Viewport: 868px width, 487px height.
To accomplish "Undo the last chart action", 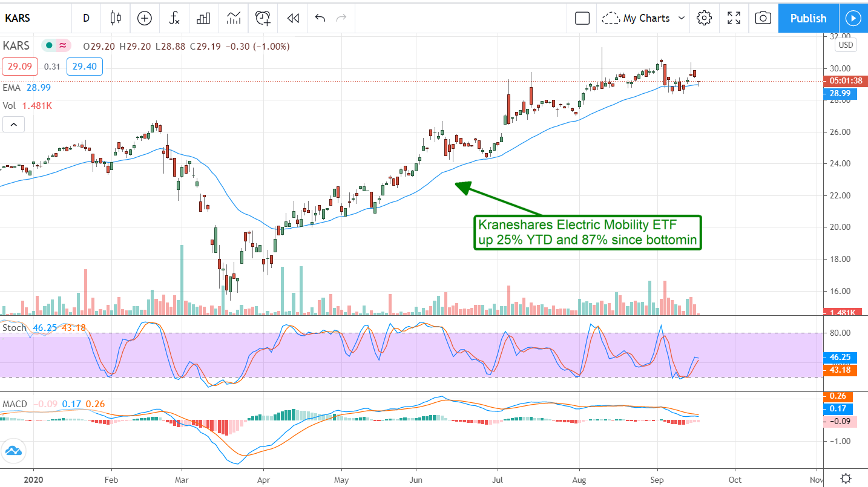I will point(320,18).
